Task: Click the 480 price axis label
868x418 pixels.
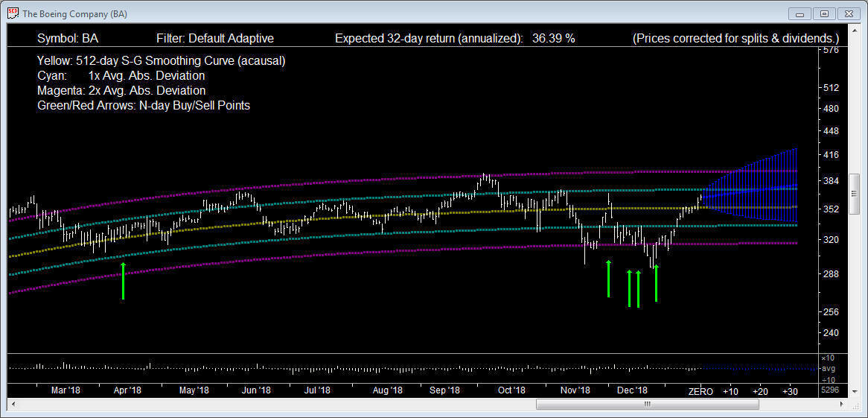Action: (x=832, y=109)
